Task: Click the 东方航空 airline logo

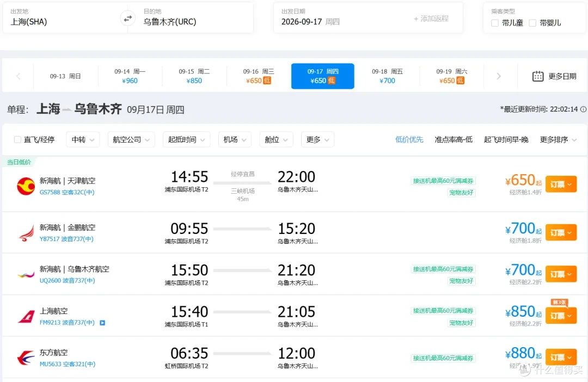Action: point(26,358)
